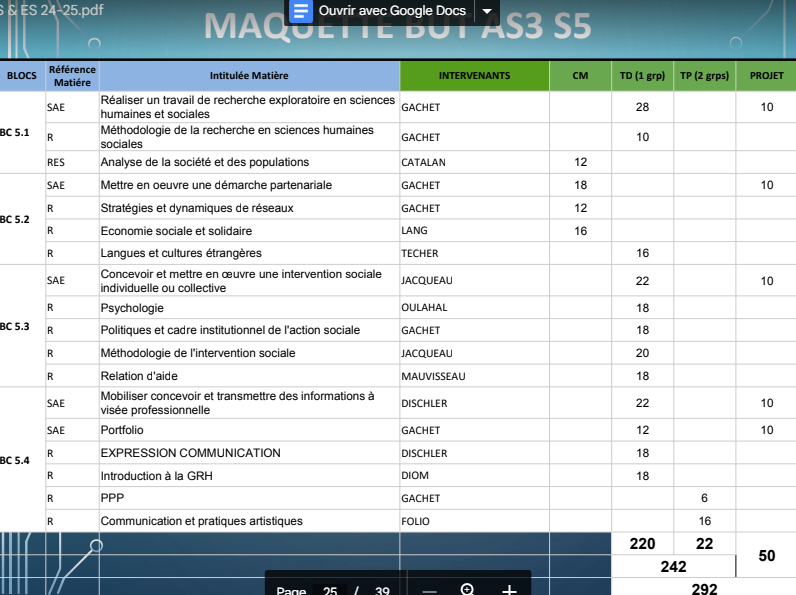Expand the open-with dropdown arrow
796x595 pixels.
pos(487,11)
